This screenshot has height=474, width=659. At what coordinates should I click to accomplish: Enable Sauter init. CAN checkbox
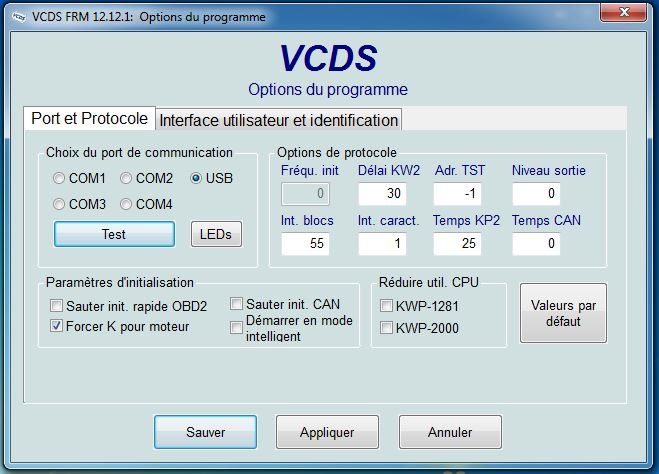236,304
